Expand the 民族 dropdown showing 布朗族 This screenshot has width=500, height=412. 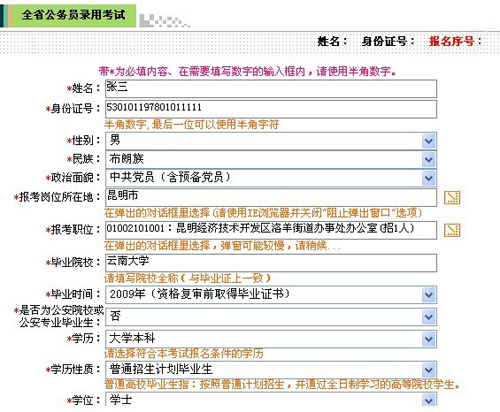[x=429, y=160]
